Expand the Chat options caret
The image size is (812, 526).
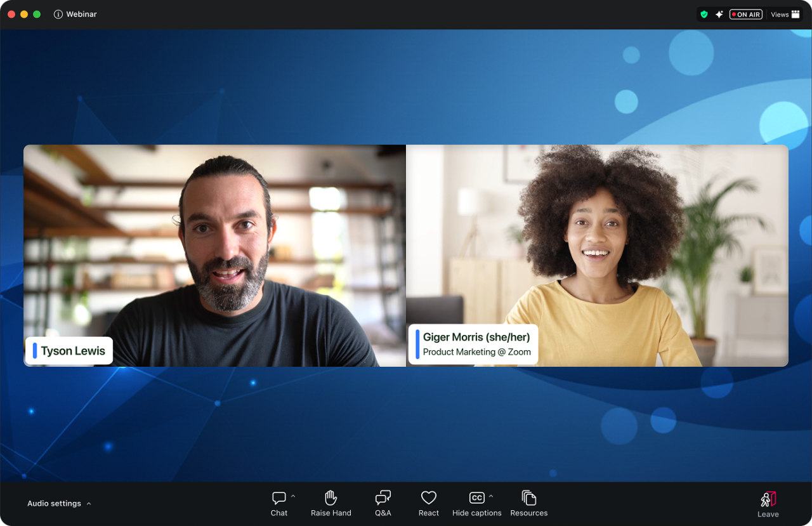point(293,496)
